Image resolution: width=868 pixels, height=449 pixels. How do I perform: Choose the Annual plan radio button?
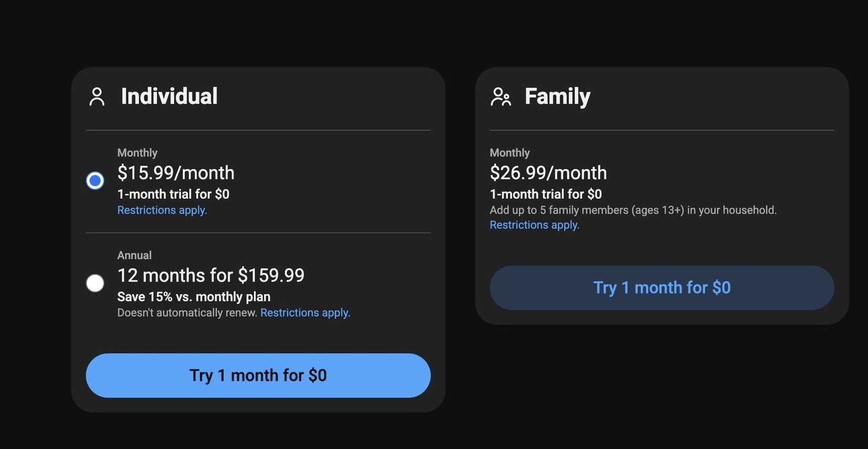click(95, 283)
